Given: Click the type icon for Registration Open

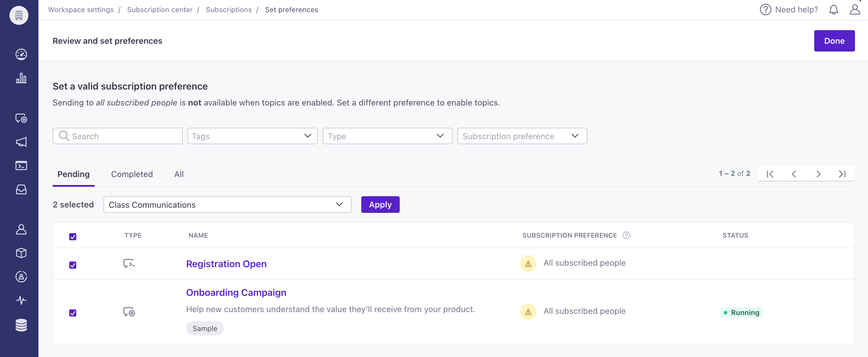Looking at the screenshot, I should (x=129, y=263).
